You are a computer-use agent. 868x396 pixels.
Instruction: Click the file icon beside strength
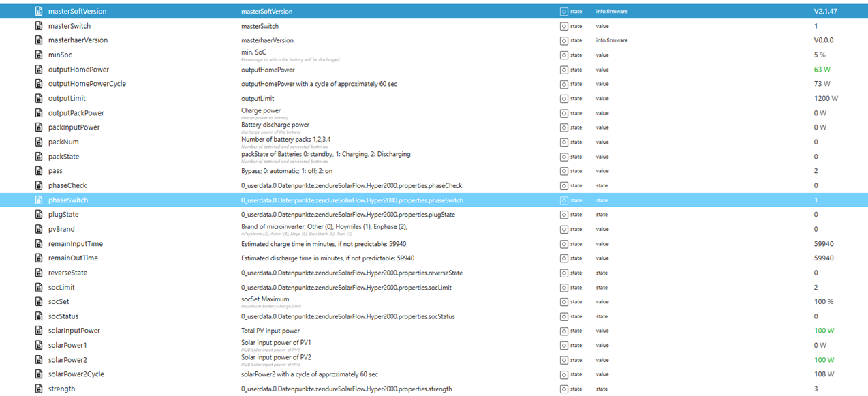tap(39, 389)
